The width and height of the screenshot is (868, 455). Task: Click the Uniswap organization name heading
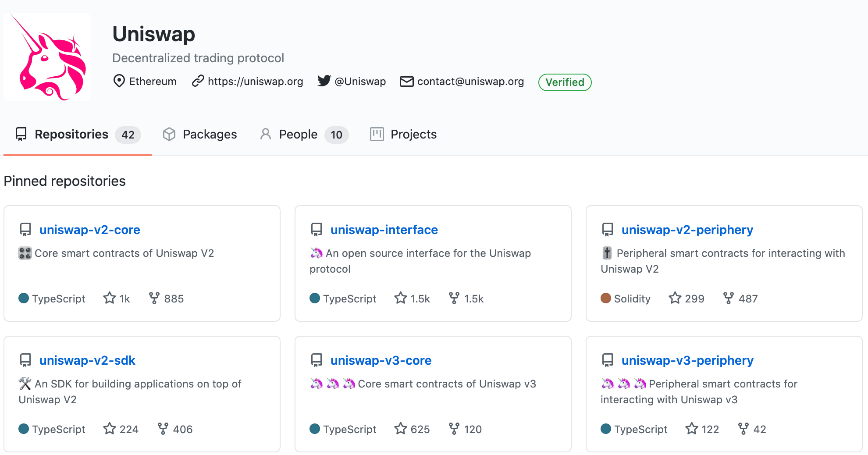(153, 34)
